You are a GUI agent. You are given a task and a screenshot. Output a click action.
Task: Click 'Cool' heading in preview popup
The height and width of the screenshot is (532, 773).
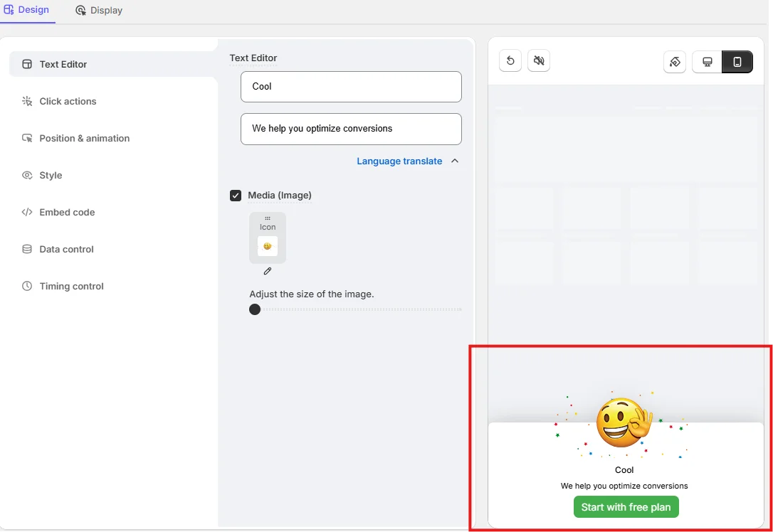pos(624,470)
